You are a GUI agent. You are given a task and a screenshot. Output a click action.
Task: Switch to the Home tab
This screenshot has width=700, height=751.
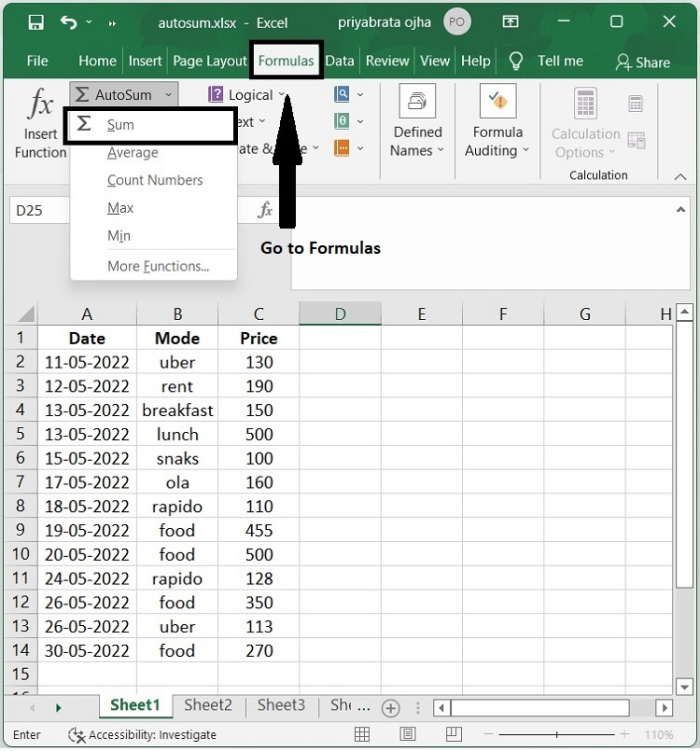[97, 61]
